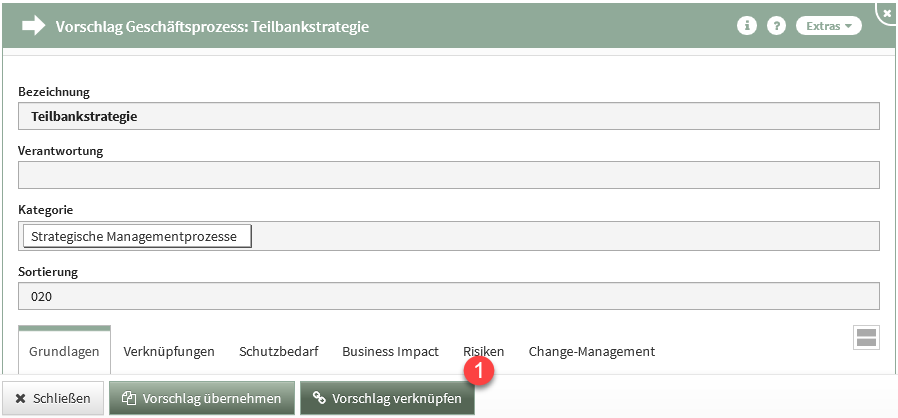Select the Schutzbedarf tab

(278, 352)
